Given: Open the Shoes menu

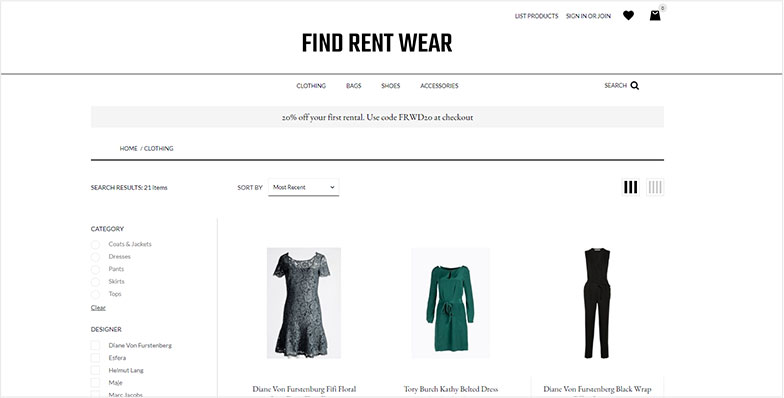Looking at the screenshot, I should pyautogui.click(x=390, y=86).
